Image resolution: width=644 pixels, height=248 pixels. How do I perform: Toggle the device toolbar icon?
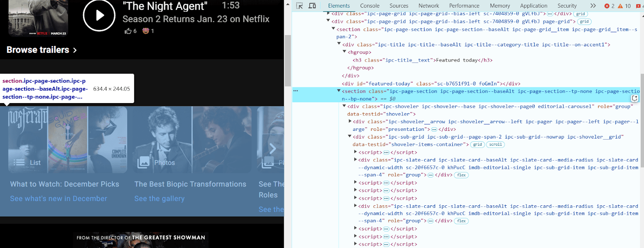(x=312, y=6)
